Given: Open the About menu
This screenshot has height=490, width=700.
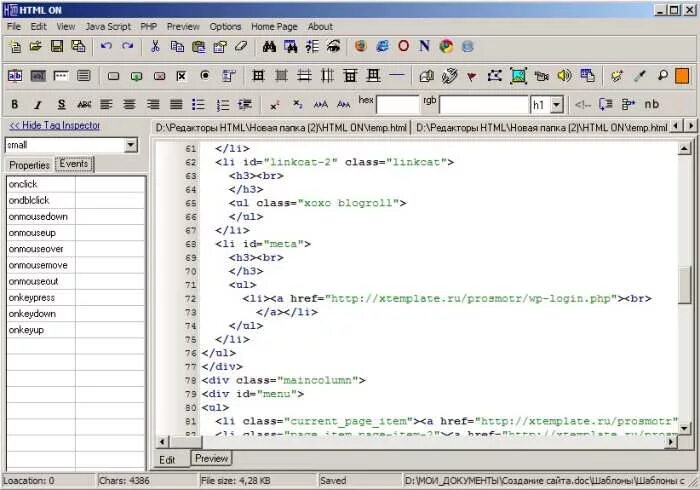Looking at the screenshot, I should (320, 26).
